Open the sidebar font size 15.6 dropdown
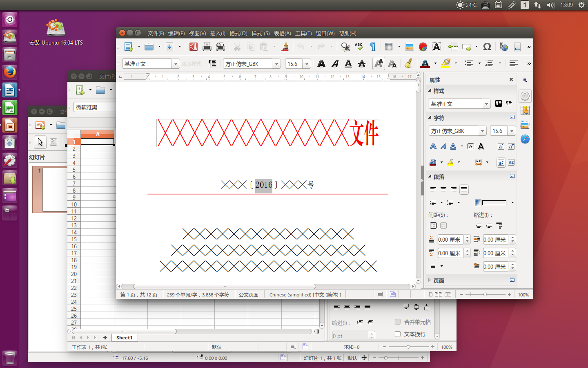 click(x=512, y=131)
